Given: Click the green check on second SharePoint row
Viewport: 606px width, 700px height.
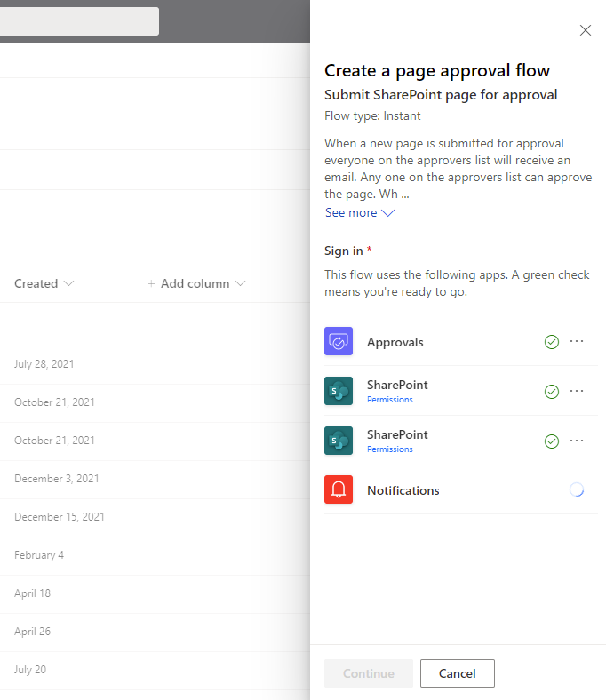Looking at the screenshot, I should (552, 441).
